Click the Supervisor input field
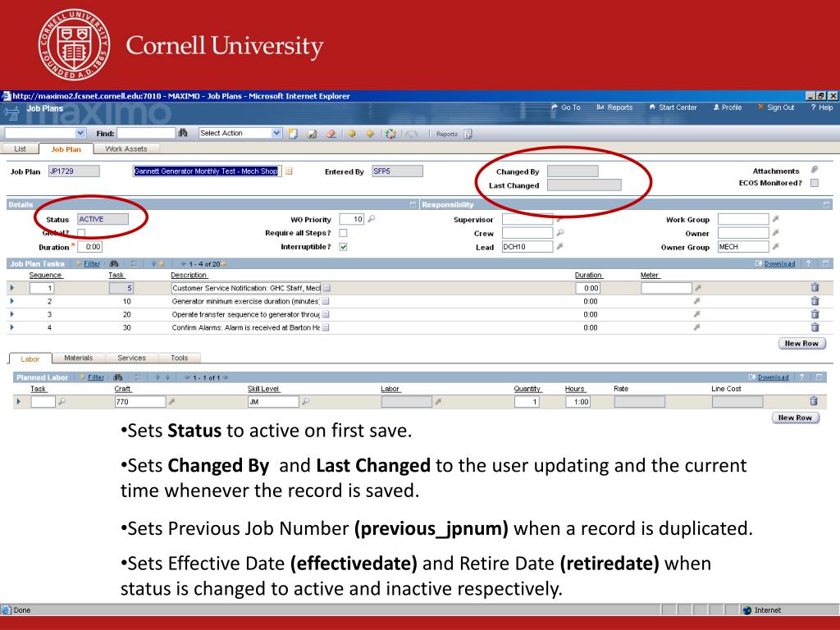 coord(527,219)
